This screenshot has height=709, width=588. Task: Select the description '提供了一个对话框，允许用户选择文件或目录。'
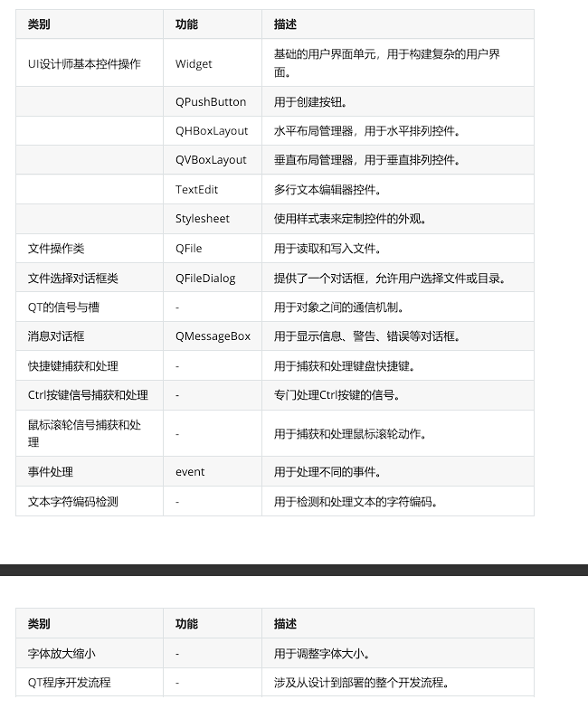point(389,279)
